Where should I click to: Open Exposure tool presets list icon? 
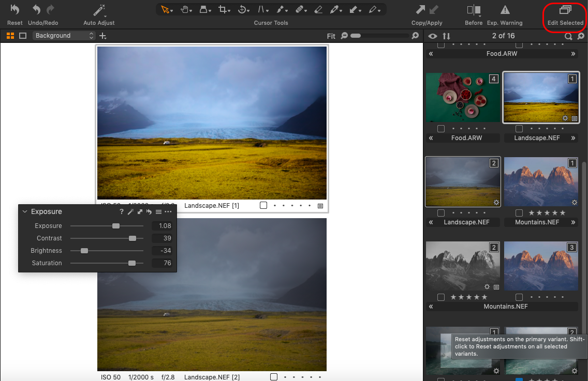point(158,211)
